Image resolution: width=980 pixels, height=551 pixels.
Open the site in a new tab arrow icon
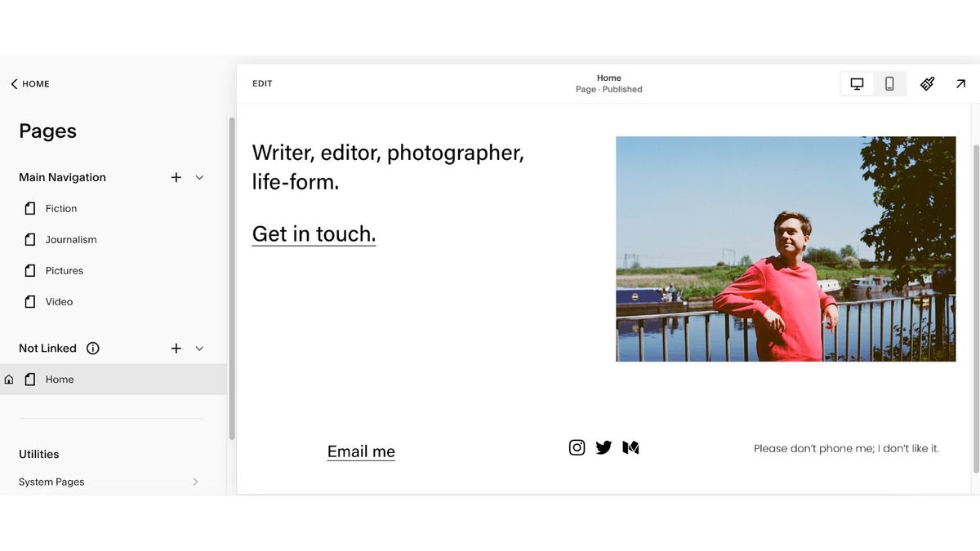pyautogui.click(x=960, y=83)
